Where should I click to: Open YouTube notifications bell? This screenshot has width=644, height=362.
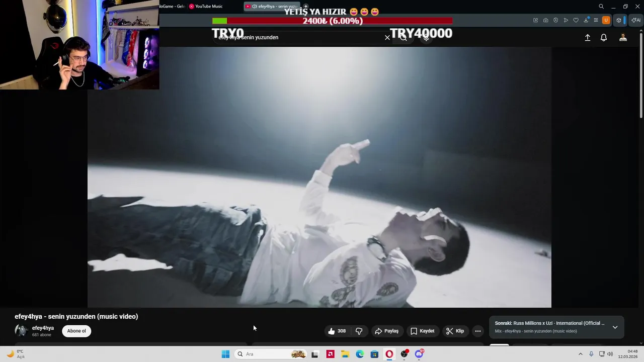[x=604, y=38]
